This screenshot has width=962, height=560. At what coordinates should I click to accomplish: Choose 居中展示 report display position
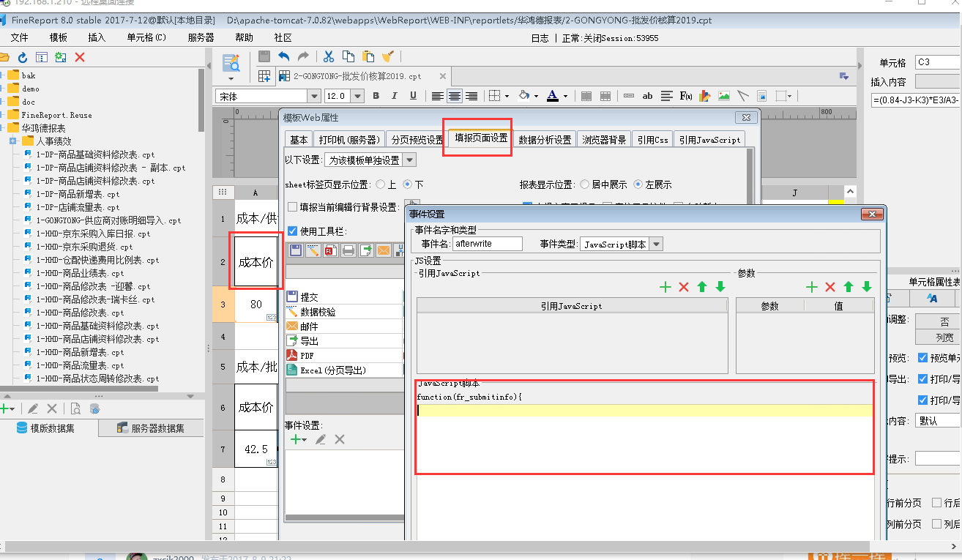coord(585,184)
